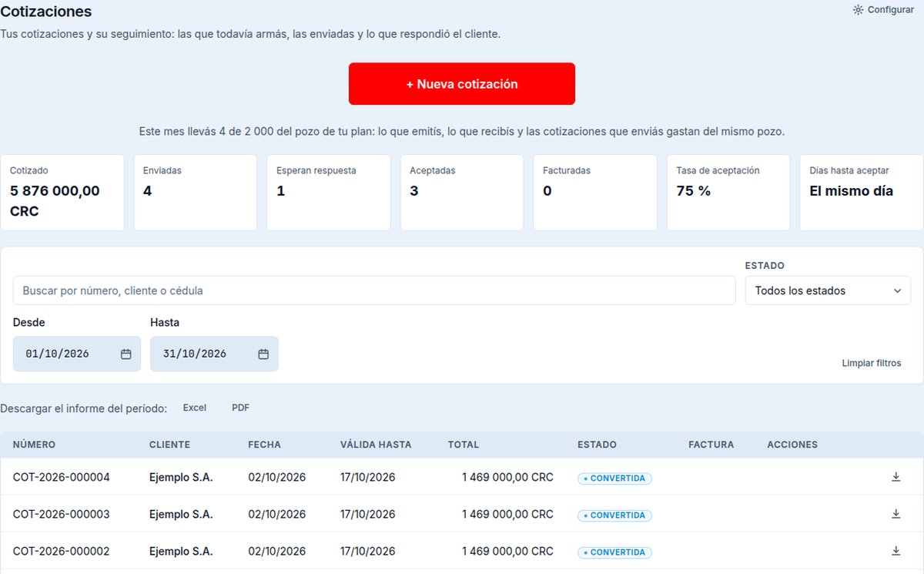Select the Facturadas summary card
Viewport: 924px width, 574px height.
595,193
